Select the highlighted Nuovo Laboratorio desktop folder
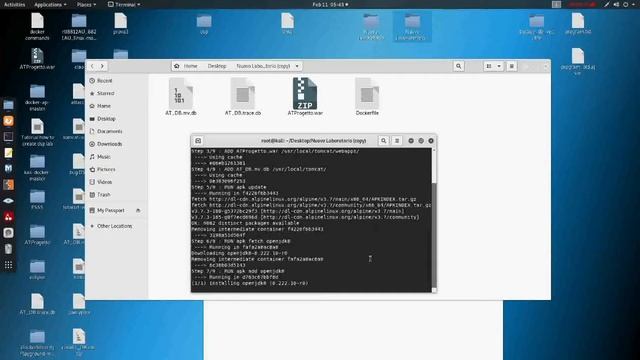This screenshot has height=360, width=640. 412,27
